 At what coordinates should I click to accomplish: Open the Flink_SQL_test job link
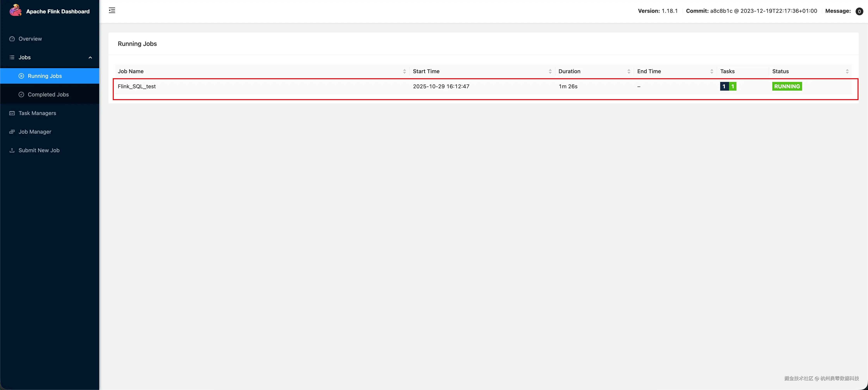click(136, 87)
